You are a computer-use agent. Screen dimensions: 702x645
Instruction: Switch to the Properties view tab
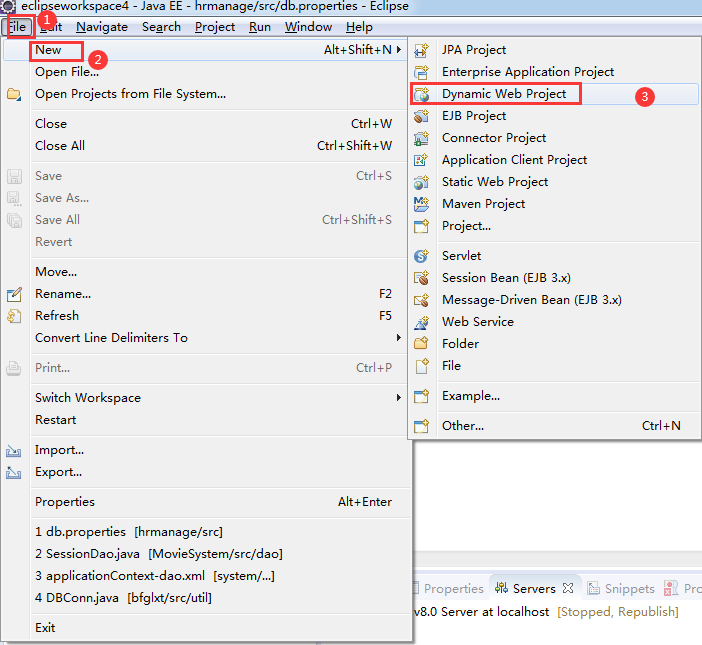tap(454, 588)
